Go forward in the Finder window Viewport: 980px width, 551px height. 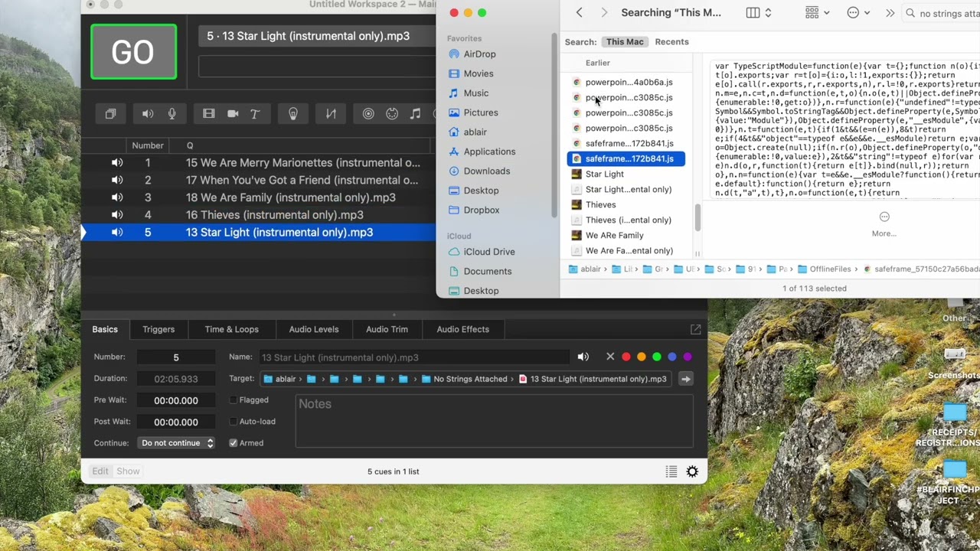(x=604, y=13)
